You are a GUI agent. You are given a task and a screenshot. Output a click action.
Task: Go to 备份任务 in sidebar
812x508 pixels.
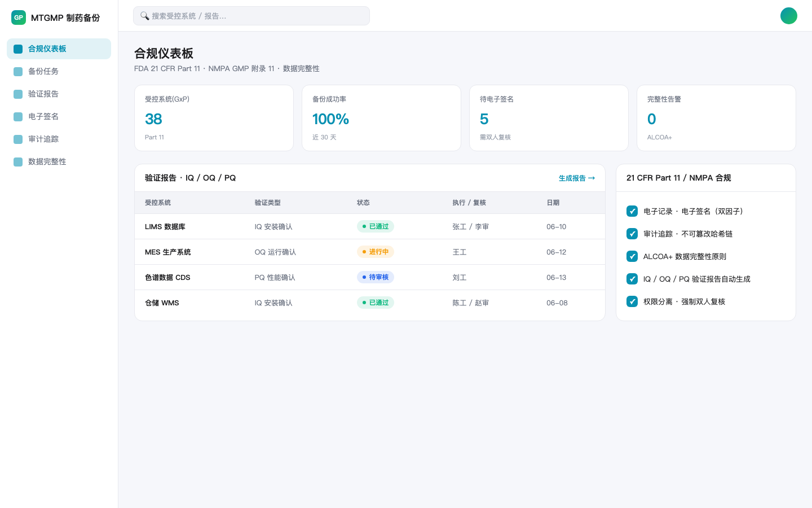59,72
